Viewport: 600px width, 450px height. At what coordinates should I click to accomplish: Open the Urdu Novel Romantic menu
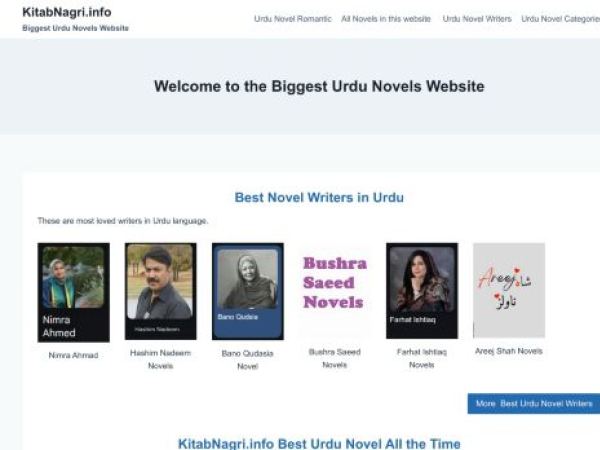[x=293, y=19]
